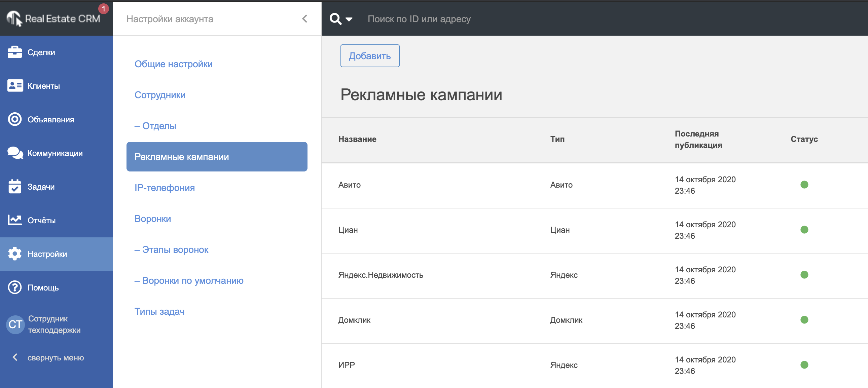This screenshot has height=388, width=868.
Task: Click the chart icon for Отчёты
Action: coord(15,220)
